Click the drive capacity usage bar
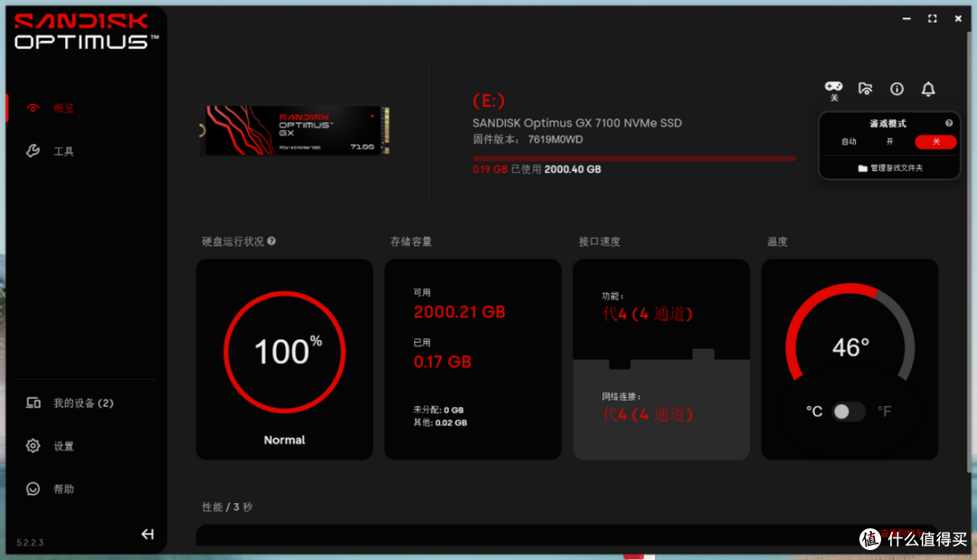Viewport: 977px width, 560px height. tap(633, 158)
